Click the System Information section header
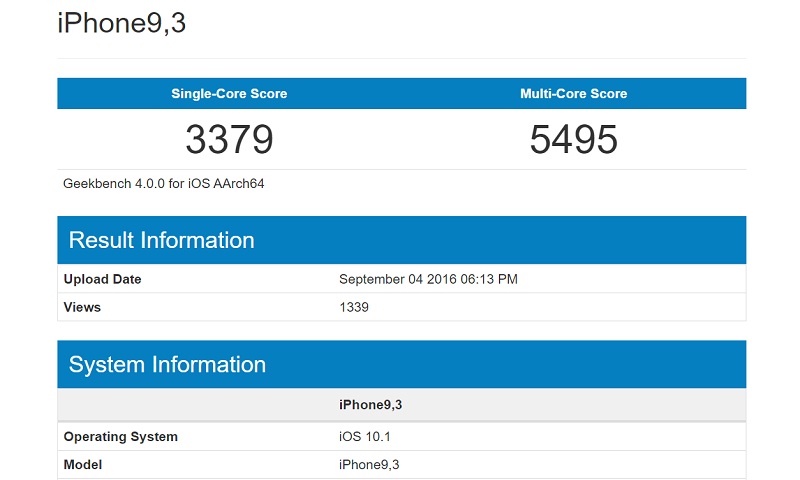Image resolution: width=800 pixels, height=480 pixels. pyautogui.click(x=167, y=365)
